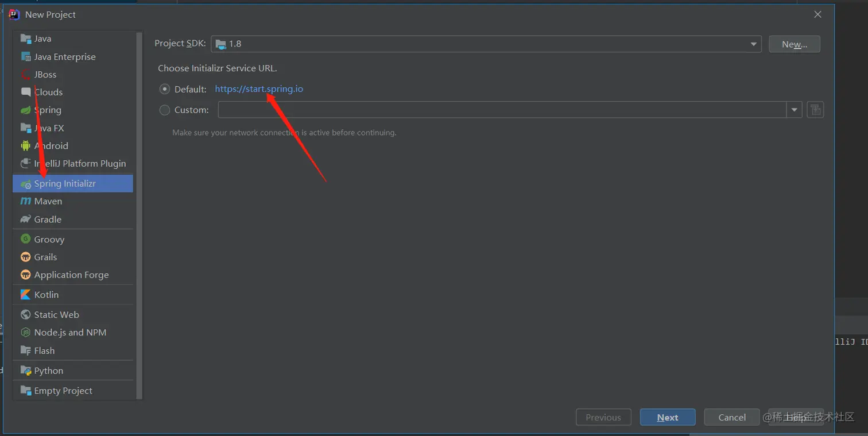Select the Maven project type label
868x436 pixels.
click(x=48, y=201)
